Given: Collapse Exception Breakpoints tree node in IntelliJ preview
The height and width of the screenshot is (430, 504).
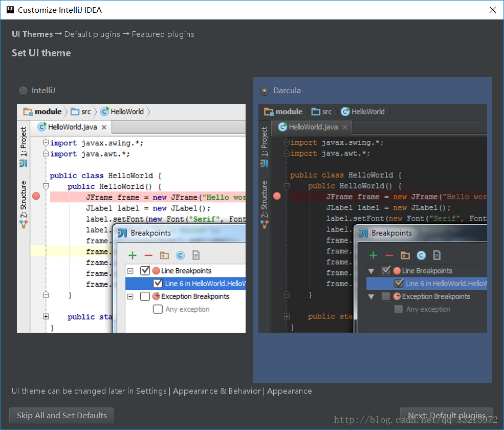Looking at the screenshot, I should 130,296.
